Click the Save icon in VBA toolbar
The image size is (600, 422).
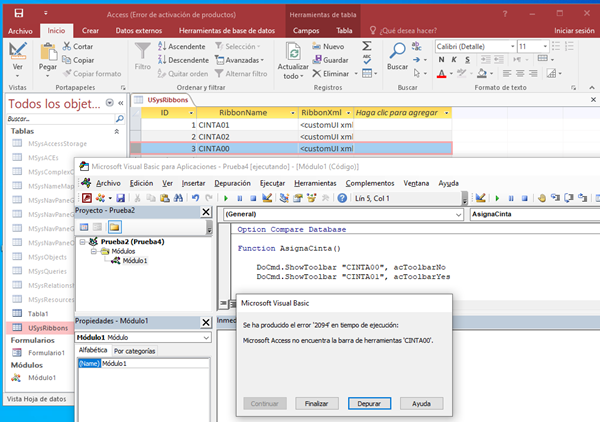coord(122,198)
